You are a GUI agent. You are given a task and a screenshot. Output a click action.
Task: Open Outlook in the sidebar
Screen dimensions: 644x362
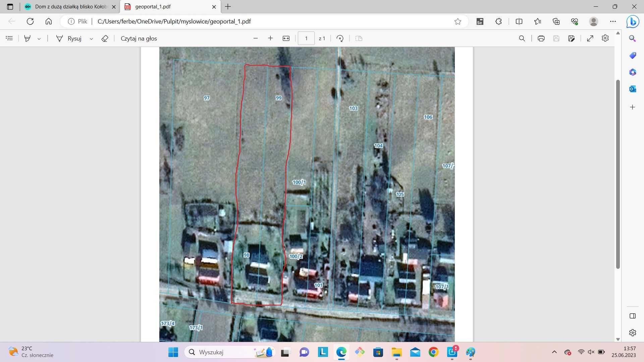(x=633, y=89)
